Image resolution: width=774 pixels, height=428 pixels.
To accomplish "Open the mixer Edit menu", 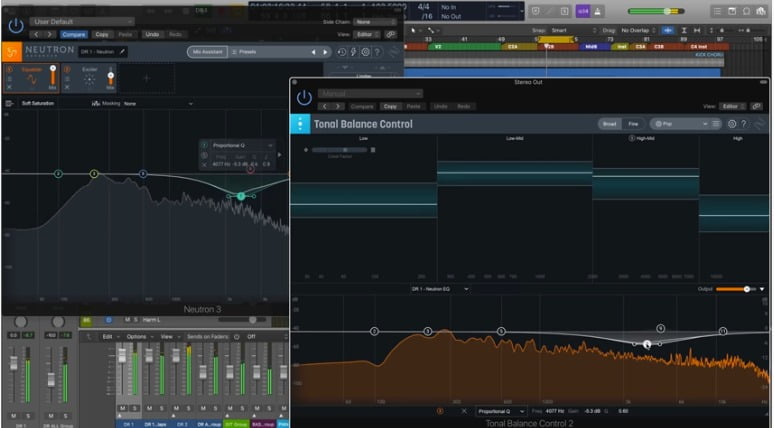I will pos(109,337).
